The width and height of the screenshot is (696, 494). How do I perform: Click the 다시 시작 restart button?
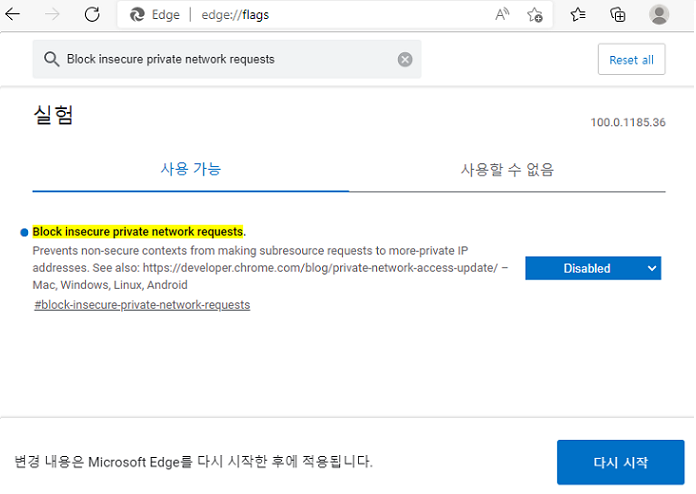click(x=621, y=462)
